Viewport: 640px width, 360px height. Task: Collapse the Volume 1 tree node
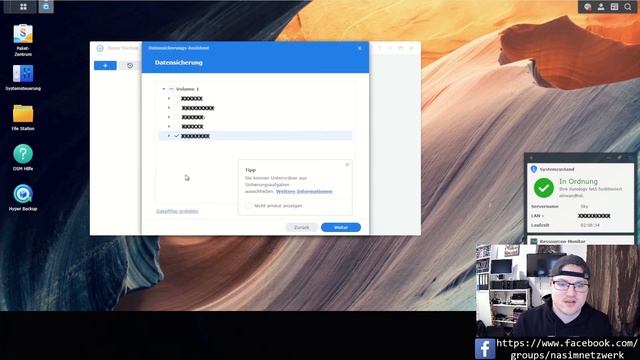point(164,89)
